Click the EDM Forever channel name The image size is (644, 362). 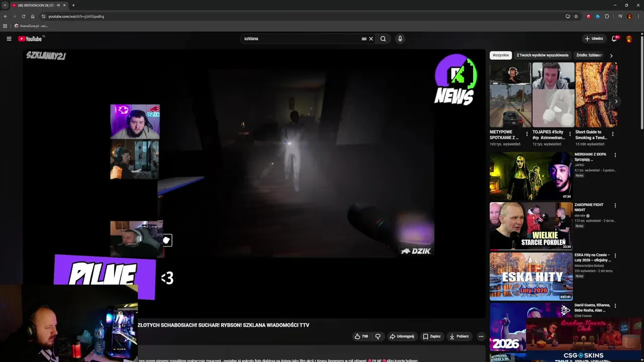coord(584,316)
